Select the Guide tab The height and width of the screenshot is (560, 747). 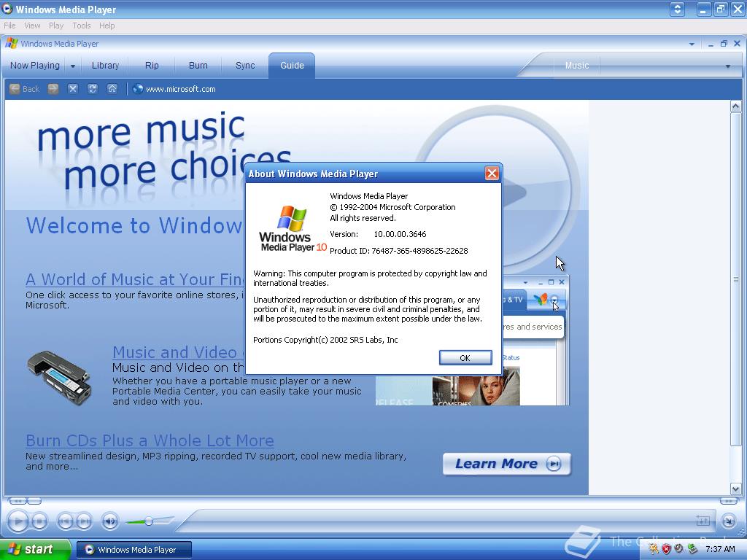292,66
